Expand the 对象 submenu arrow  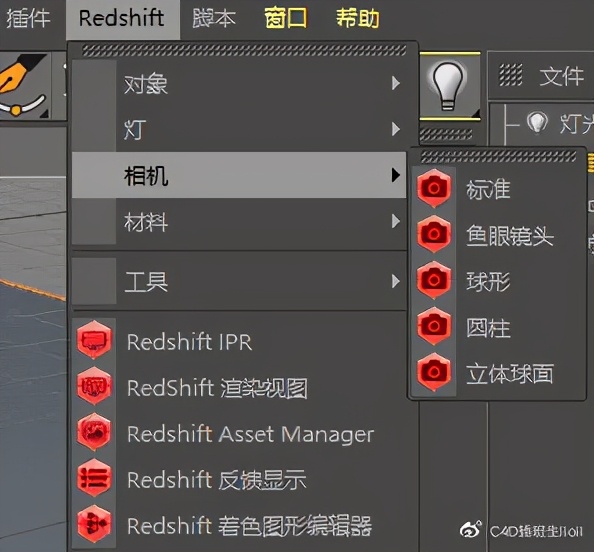[395, 83]
